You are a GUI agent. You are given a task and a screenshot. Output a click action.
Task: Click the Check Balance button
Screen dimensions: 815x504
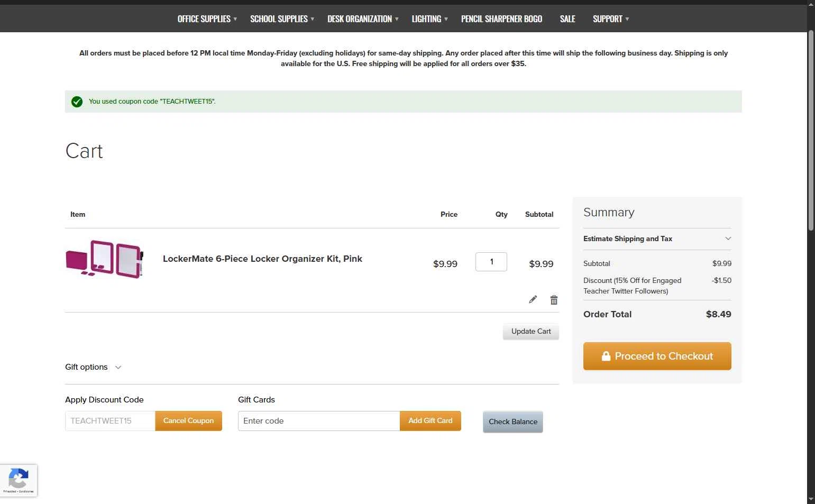[512, 421]
